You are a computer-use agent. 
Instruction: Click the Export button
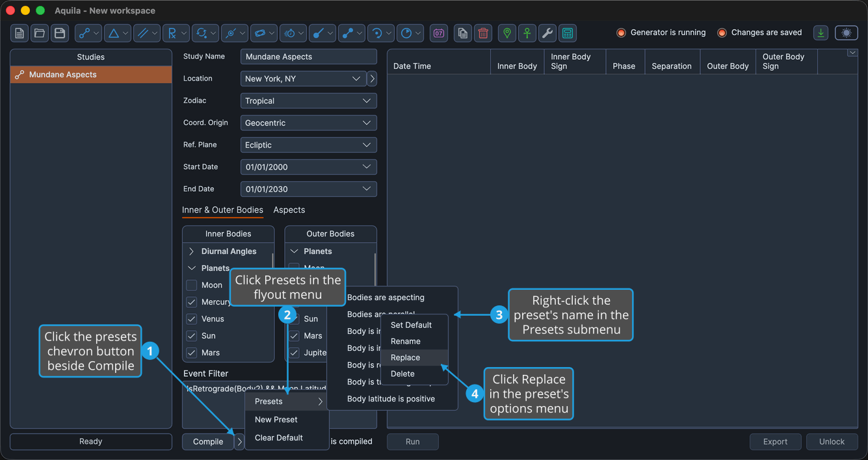(775, 442)
